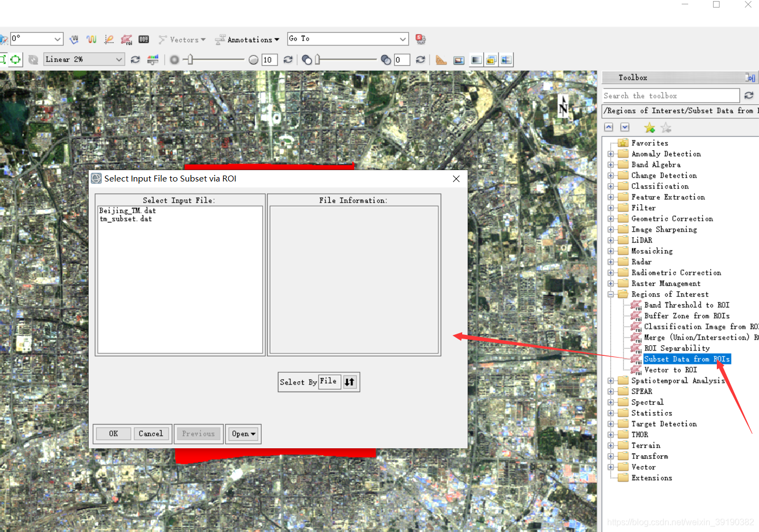Select tm_subset.dat in file list
The image size is (759, 532).
coord(125,219)
